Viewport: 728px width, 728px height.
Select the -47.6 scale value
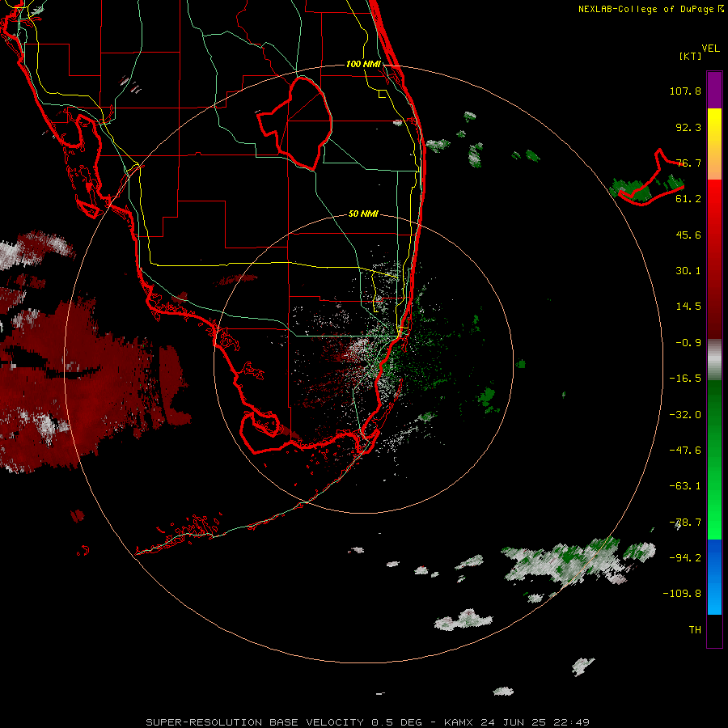click(685, 451)
